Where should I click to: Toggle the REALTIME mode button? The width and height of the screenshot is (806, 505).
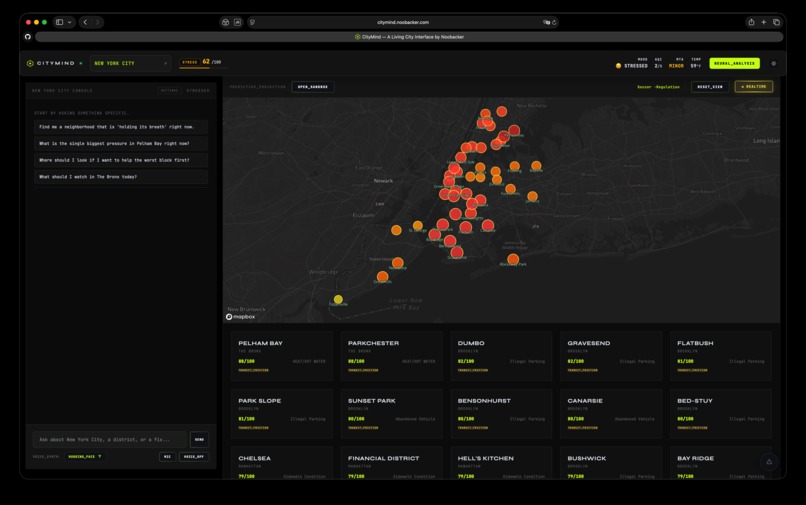click(754, 86)
